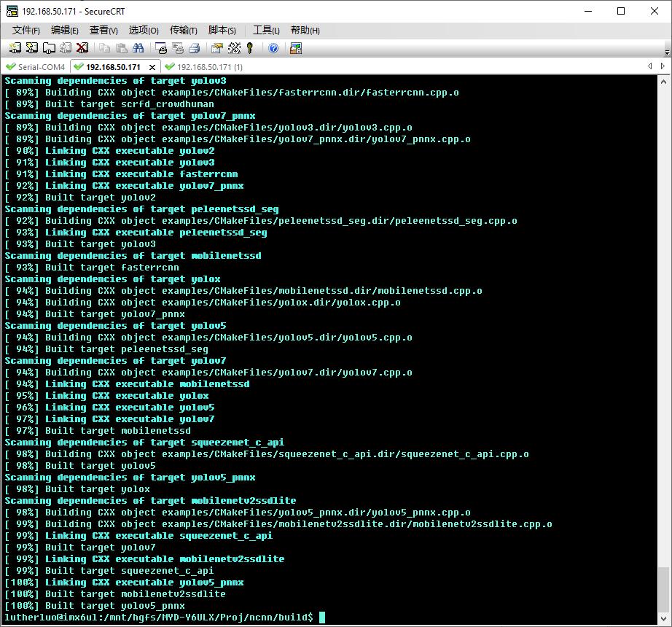Click the Disconnect icon with red X

click(82, 48)
